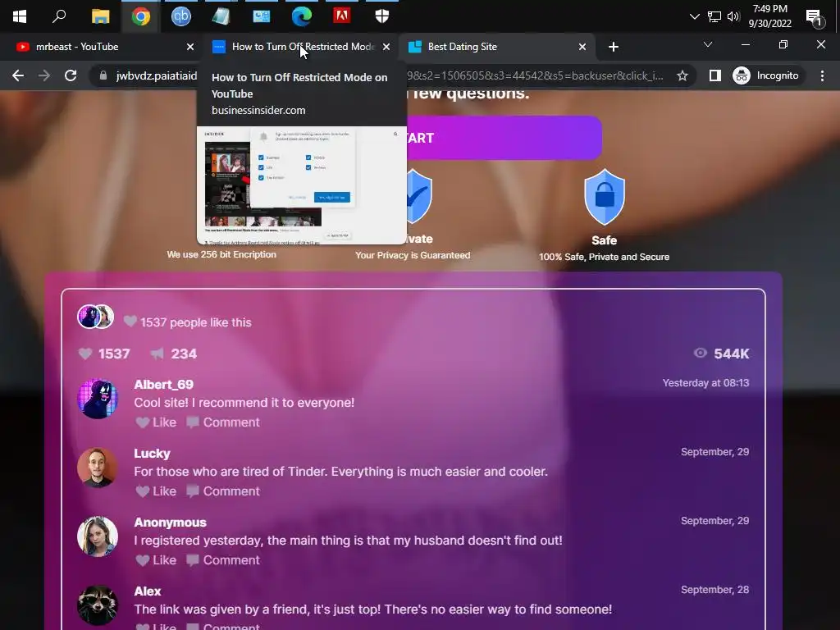This screenshot has width=840, height=630.
Task: Click the checkmark Private shield icon
Action: (x=419, y=196)
